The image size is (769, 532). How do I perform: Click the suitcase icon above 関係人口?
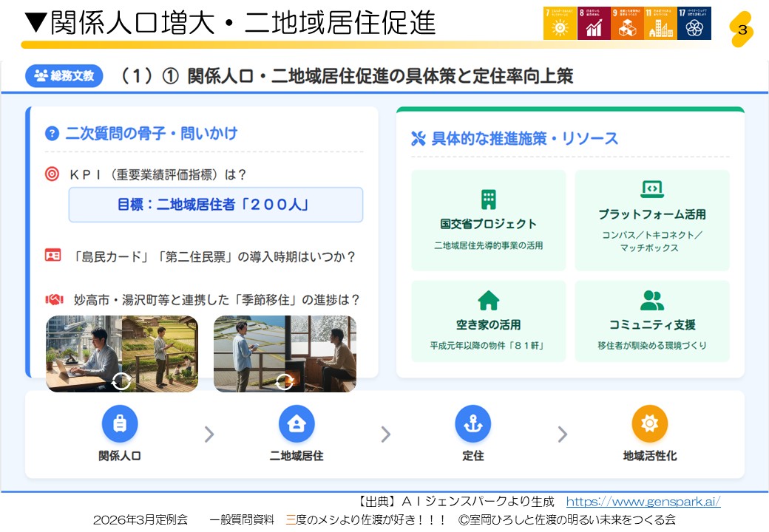(x=120, y=423)
